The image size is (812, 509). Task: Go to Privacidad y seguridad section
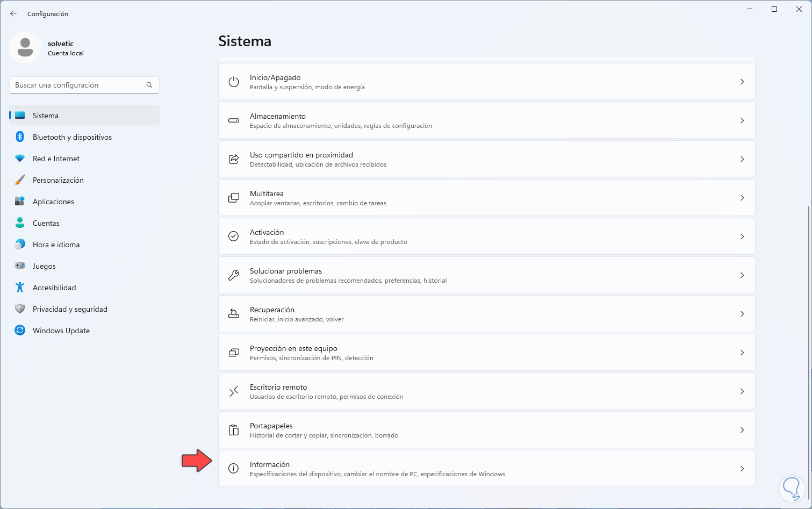70,309
